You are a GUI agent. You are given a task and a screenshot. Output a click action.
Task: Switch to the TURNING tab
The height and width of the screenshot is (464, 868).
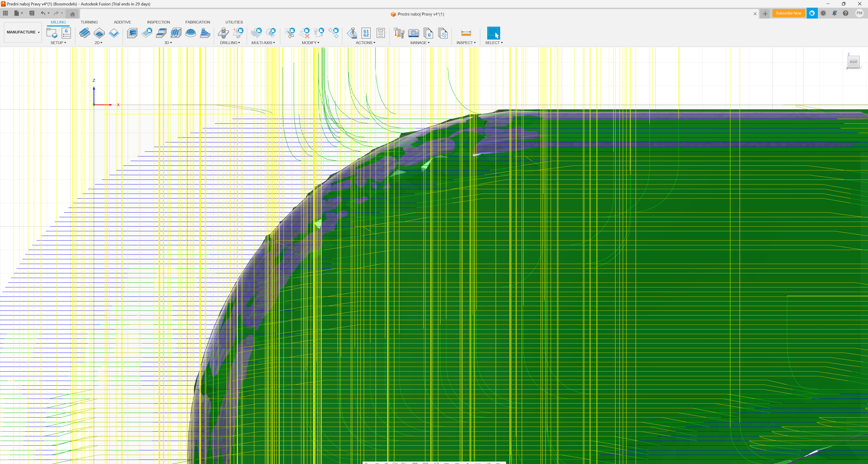(89, 22)
